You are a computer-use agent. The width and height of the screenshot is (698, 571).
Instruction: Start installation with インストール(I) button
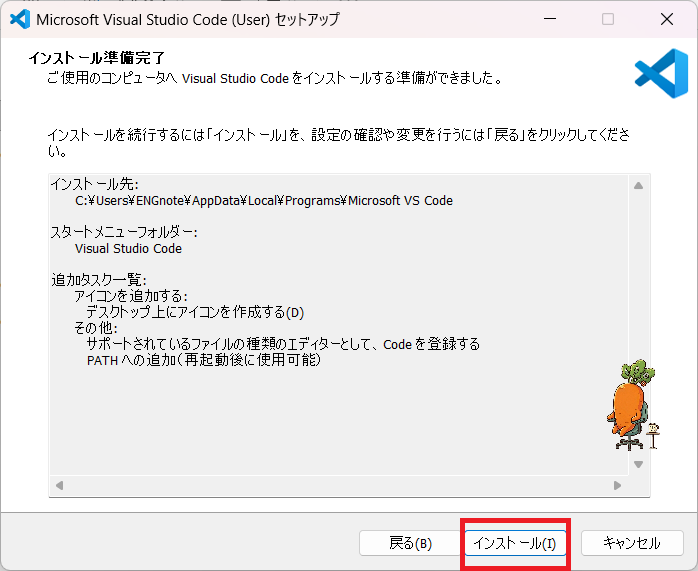click(515, 543)
